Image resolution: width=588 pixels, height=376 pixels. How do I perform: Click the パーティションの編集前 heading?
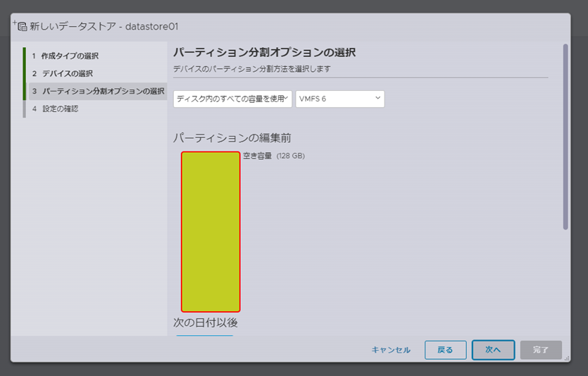pos(232,138)
